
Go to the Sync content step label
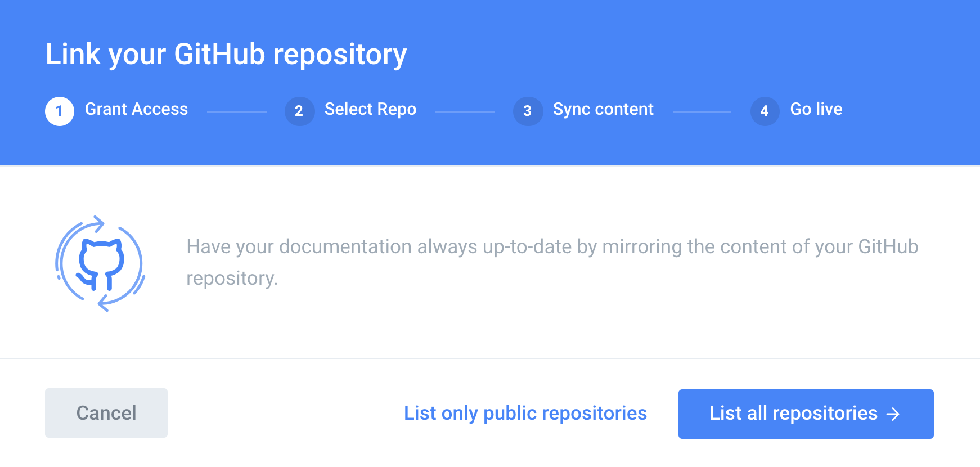coord(603,109)
